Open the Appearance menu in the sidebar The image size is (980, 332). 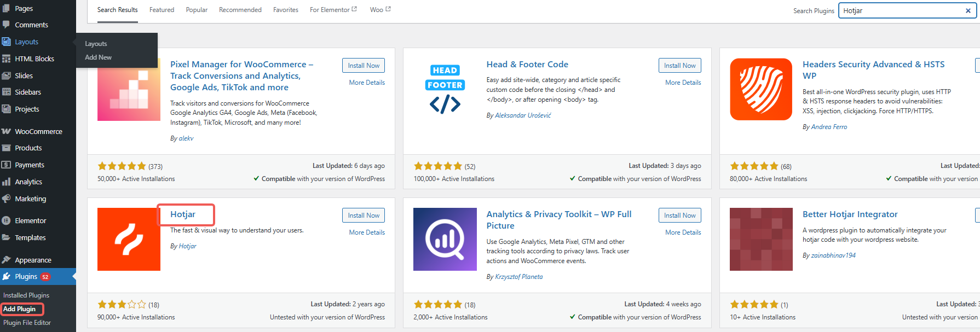tap(33, 260)
